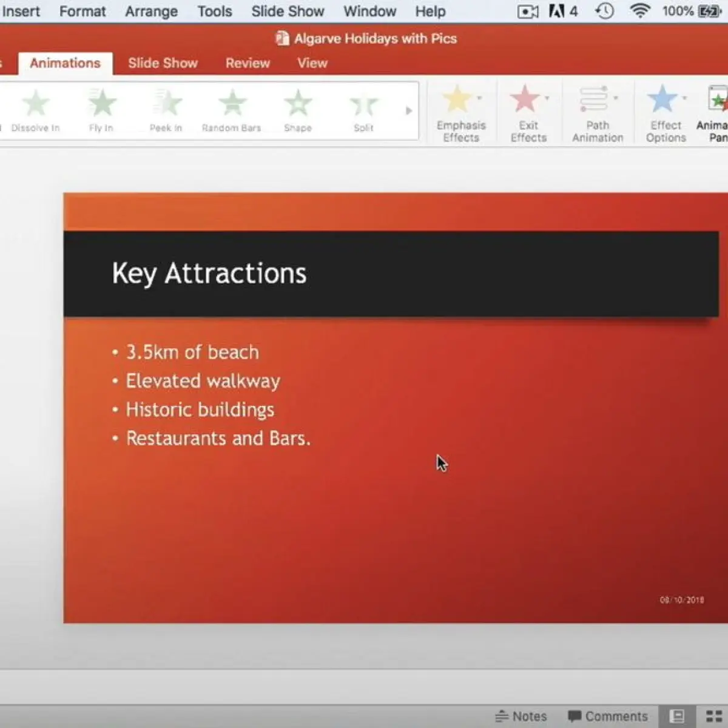This screenshot has width=728, height=728.
Task: Click the Elevated walkway bullet
Action: point(203,381)
